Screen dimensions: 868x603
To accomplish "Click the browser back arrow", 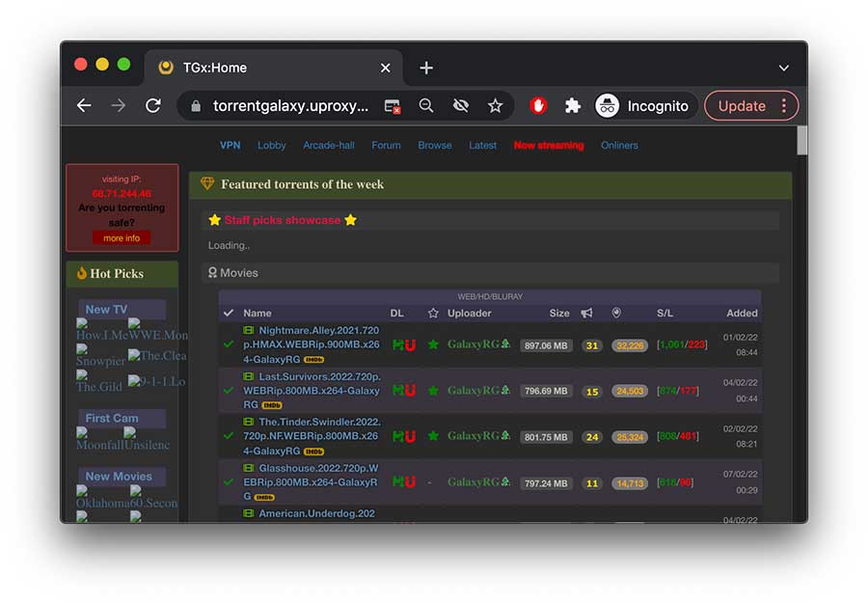I will click(x=84, y=106).
